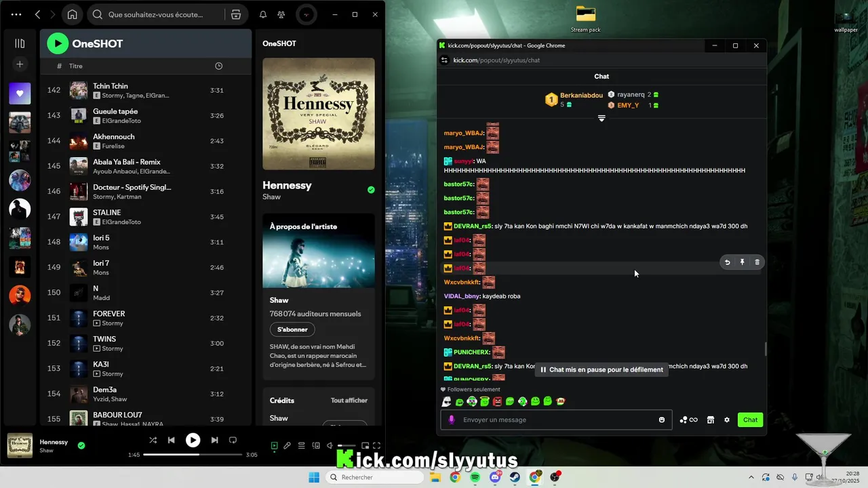The width and height of the screenshot is (868, 488).
Task: Open Spotify notifications bell
Action: pyautogui.click(x=263, y=14)
